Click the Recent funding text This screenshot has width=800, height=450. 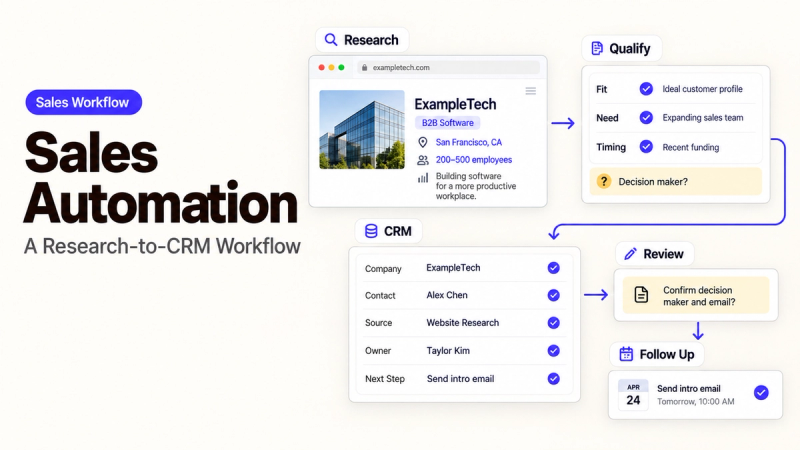tap(690, 147)
